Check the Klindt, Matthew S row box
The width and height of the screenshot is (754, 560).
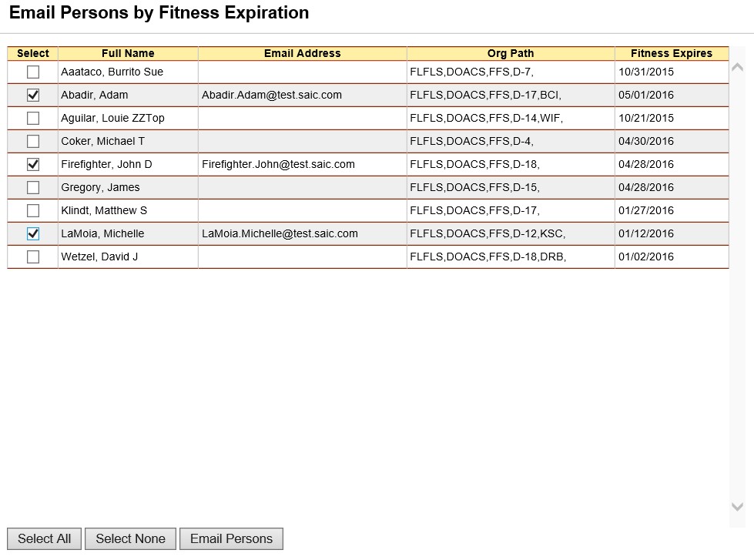(32, 211)
